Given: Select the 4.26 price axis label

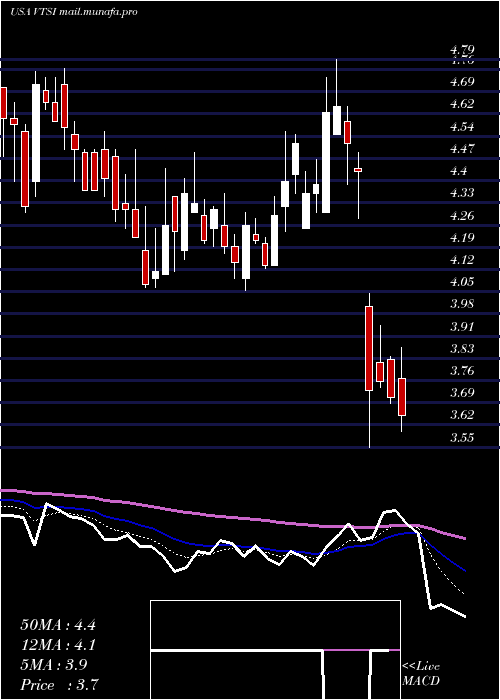Looking at the screenshot, I should (462, 216).
